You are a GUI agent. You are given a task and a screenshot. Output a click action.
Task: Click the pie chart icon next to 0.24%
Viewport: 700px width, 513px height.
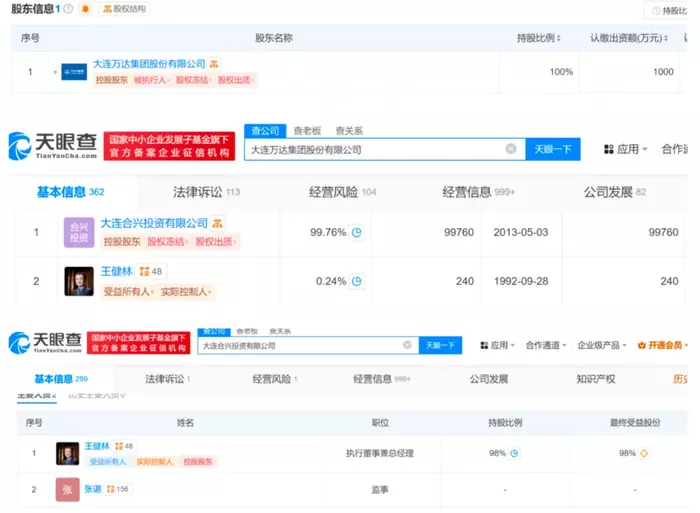(x=355, y=282)
